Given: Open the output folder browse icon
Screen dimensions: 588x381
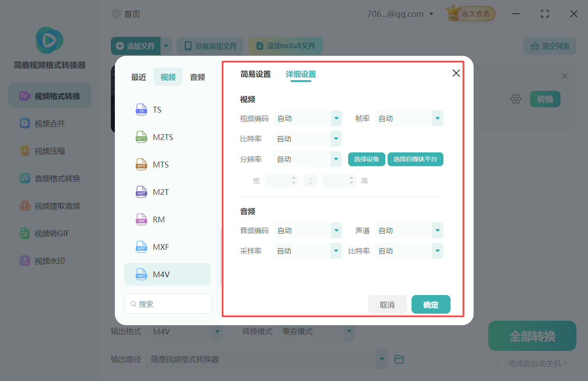Looking at the screenshot, I should click(399, 359).
